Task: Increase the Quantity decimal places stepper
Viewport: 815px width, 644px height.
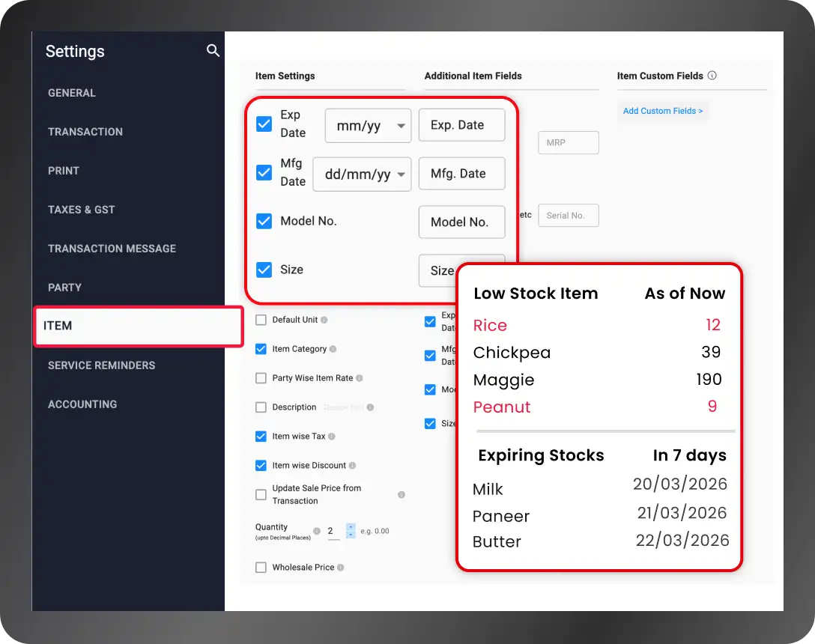Action: pos(351,527)
